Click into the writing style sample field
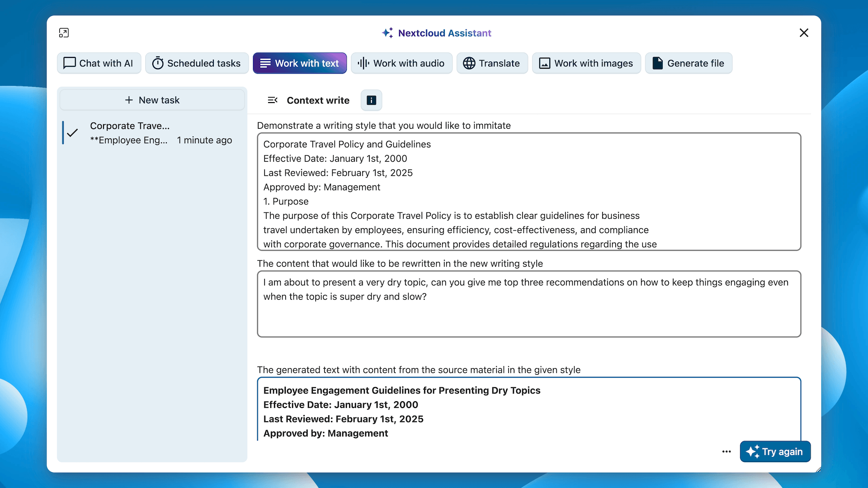Screen dimensions: 868x488 (x=529, y=192)
